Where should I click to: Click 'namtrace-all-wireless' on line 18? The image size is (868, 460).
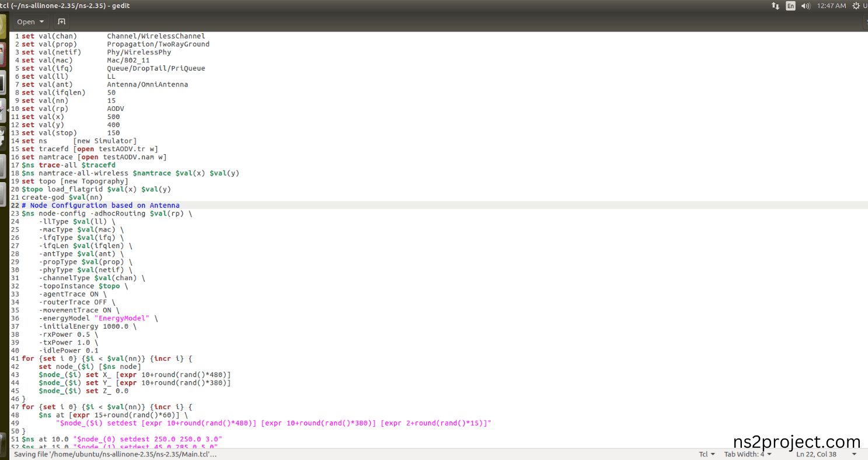point(83,173)
